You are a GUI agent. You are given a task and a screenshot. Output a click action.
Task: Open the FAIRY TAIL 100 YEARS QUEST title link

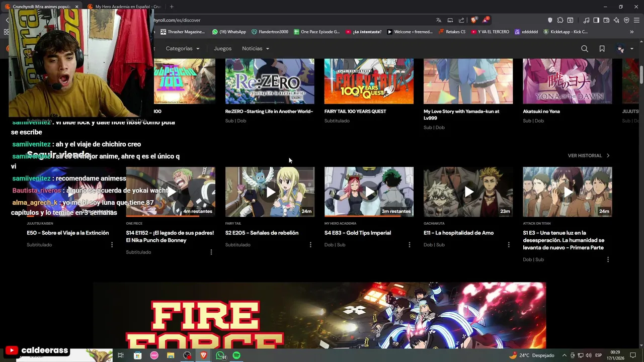355,112
